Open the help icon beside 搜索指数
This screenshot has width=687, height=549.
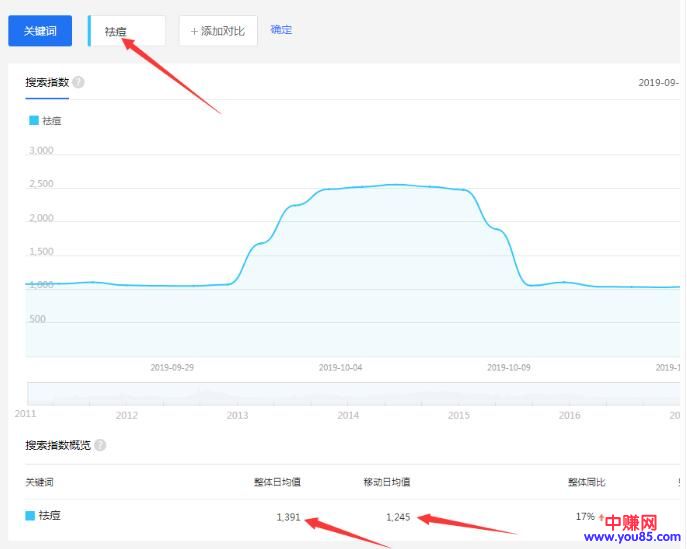pyautogui.click(x=78, y=82)
